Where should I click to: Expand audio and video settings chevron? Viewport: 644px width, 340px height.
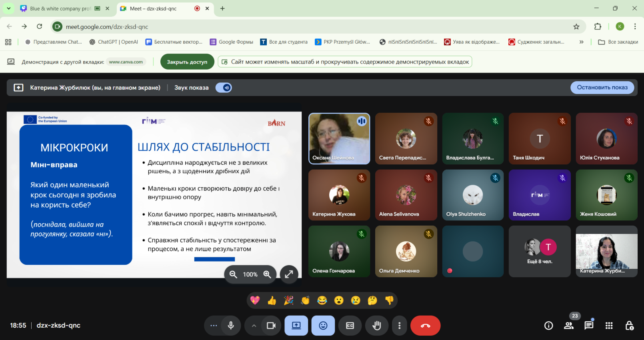click(x=254, y=326)
